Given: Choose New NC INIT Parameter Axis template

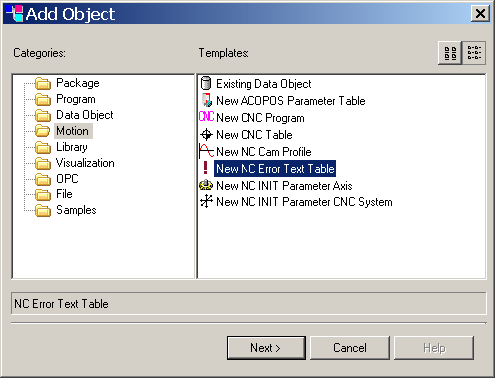Looking at the screenshot, I should 284,186.
